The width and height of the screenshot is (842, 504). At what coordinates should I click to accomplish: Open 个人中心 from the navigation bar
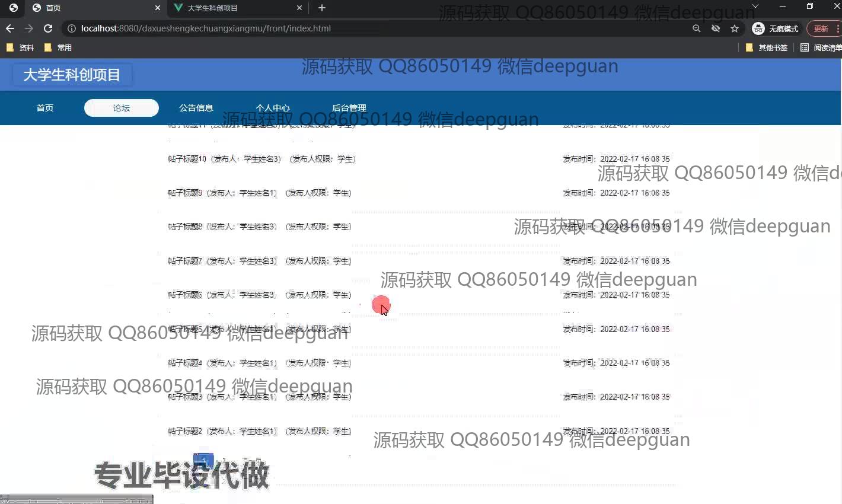(x=273, y=108)
